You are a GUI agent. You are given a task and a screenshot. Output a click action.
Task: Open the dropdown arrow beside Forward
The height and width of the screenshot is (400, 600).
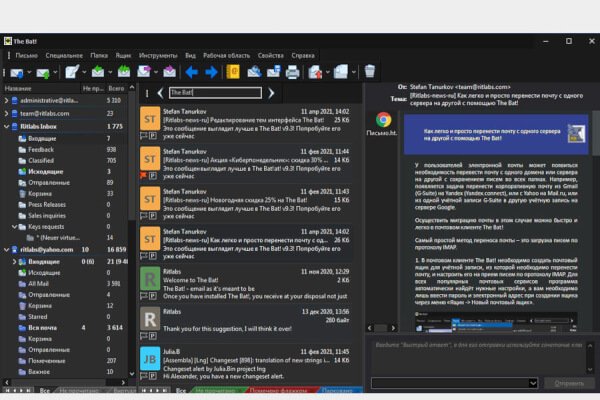pyautogui.click(x=156, y=72)
